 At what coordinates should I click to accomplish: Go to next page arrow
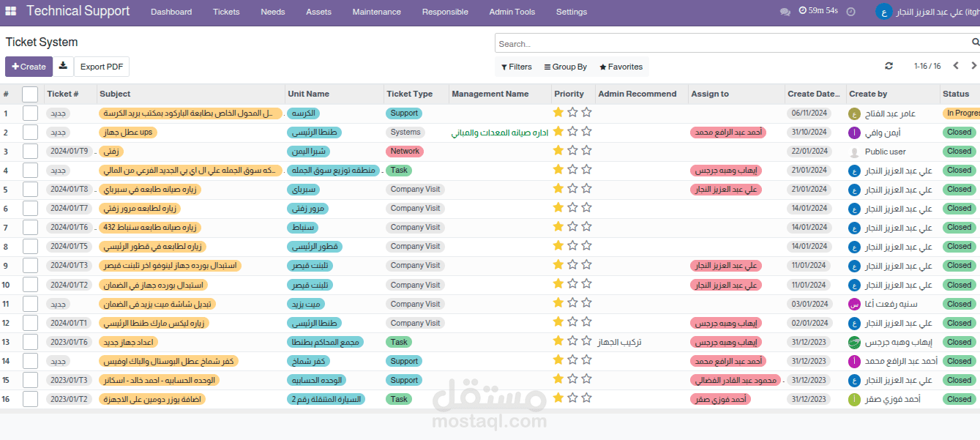coord(976,66)
